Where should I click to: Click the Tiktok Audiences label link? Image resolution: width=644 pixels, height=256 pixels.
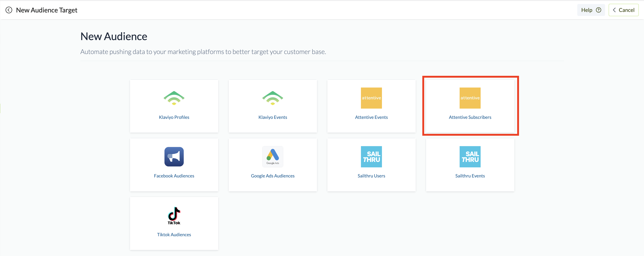174,234
